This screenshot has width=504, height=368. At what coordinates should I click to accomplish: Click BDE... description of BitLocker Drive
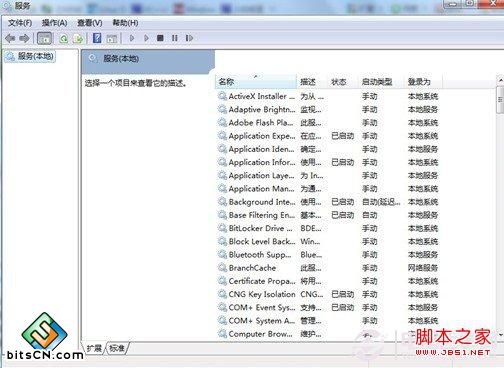click(x=311, y=228)
